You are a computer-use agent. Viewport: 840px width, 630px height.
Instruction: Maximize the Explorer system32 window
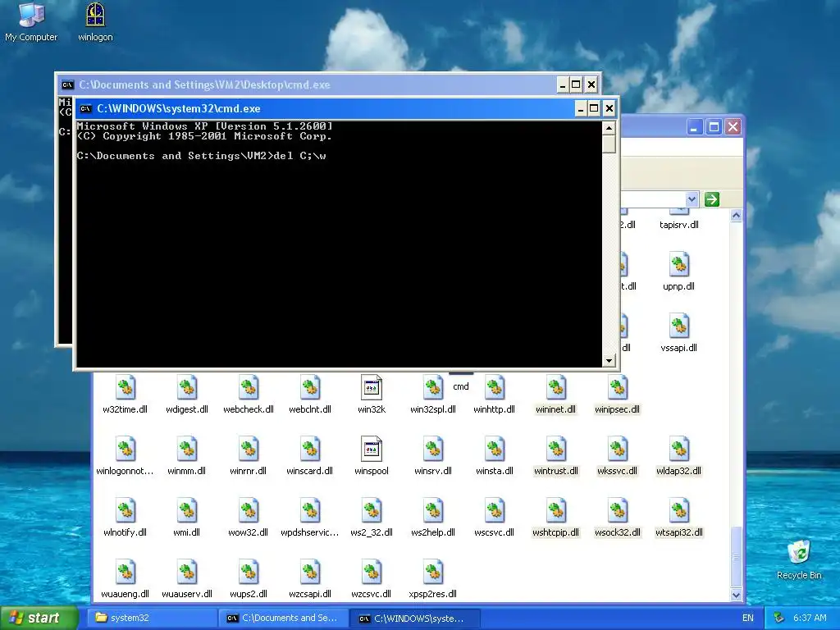click(x=714, y=127)
